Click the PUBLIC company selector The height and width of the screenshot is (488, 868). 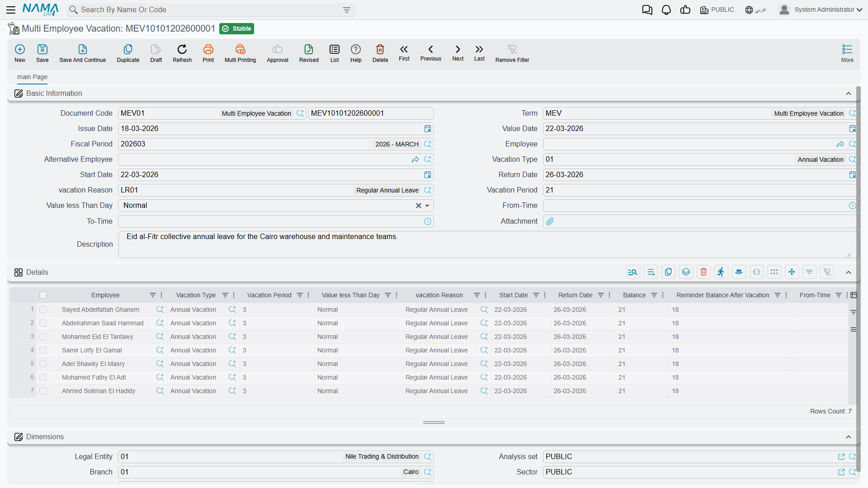(x=717, y=10)
